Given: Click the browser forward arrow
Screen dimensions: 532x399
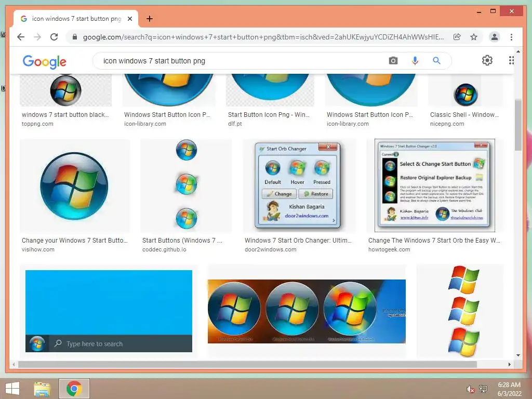Looking at the screenshot, I should point(37,37).
